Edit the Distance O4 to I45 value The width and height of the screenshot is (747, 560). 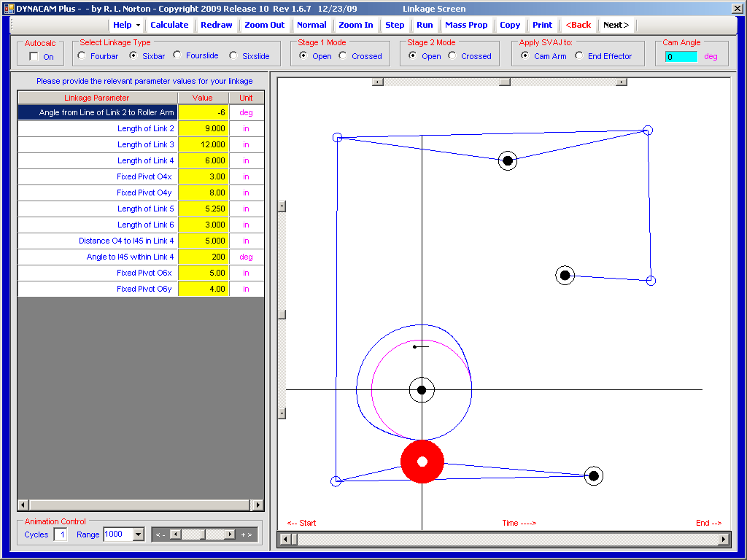204,241
